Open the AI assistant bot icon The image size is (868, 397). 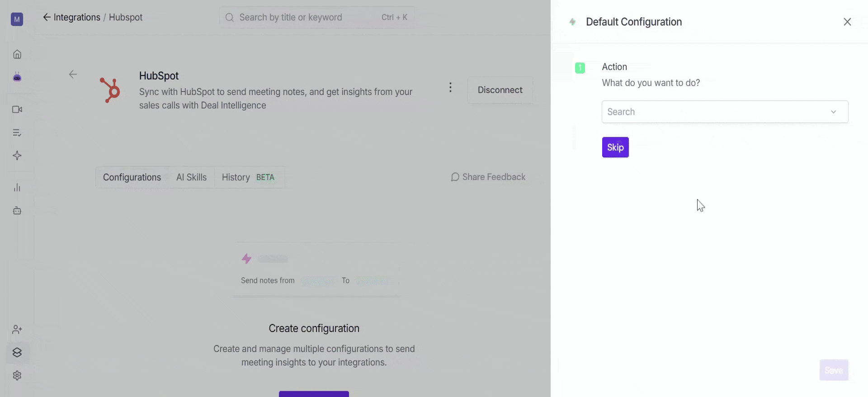(17, 77)
